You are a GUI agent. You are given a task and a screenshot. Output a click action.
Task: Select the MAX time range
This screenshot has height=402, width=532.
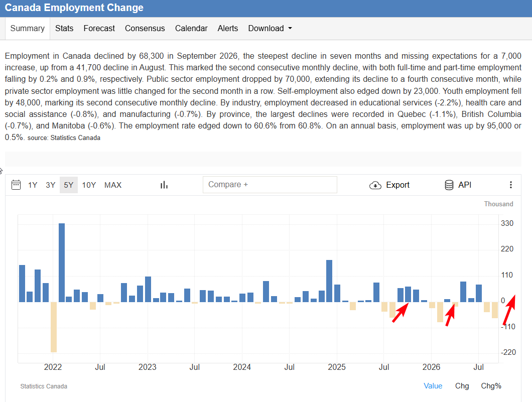pos(112,185)
